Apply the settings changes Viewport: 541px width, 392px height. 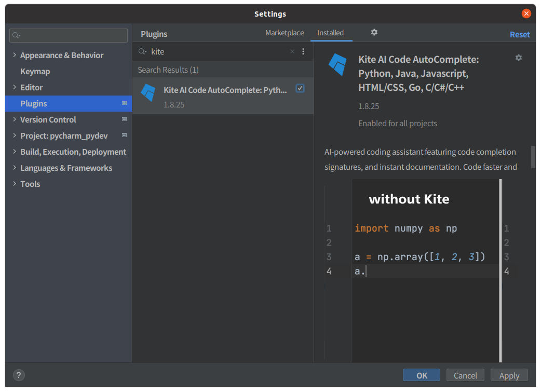pos(509,375)
